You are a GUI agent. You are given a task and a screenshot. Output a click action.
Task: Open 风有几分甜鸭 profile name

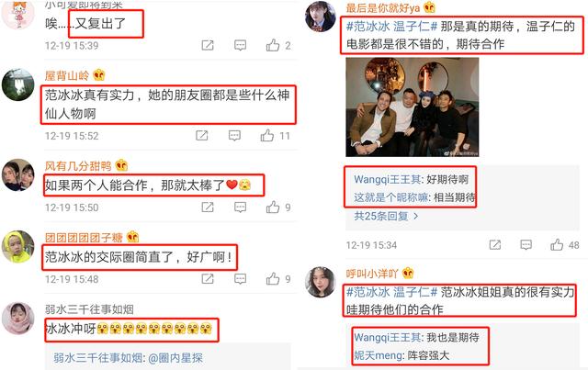pos(78,165)
